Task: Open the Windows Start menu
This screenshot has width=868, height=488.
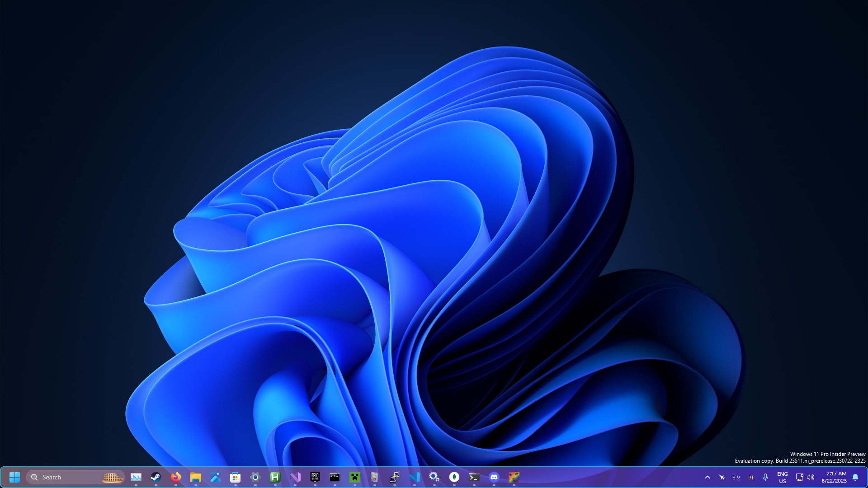Action: click(14, 477)
